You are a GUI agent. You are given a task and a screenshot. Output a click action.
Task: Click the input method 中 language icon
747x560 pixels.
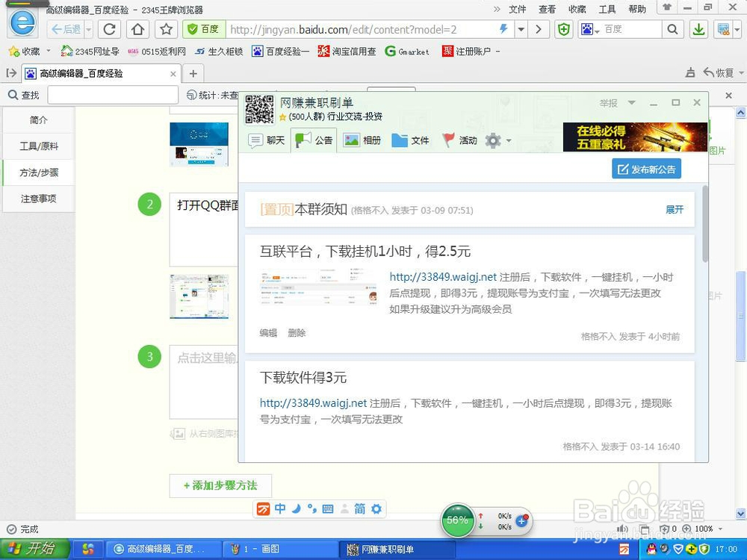coord(280,508)
